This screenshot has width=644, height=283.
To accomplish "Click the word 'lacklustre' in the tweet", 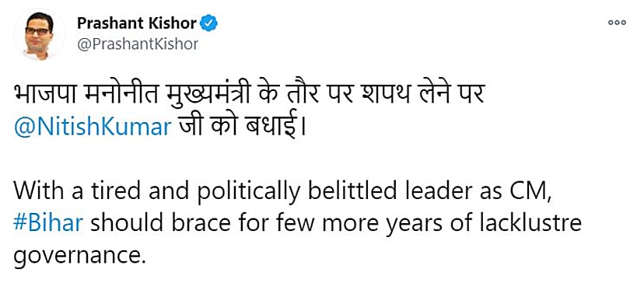I will pyautogui.click(x=536, y=223).
